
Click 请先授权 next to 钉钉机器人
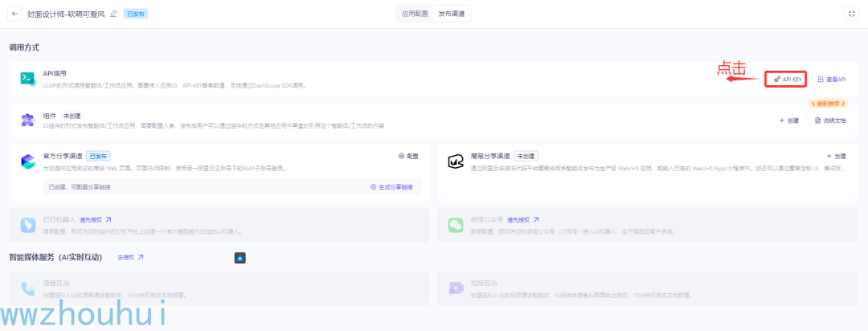[x=95, y=220]
